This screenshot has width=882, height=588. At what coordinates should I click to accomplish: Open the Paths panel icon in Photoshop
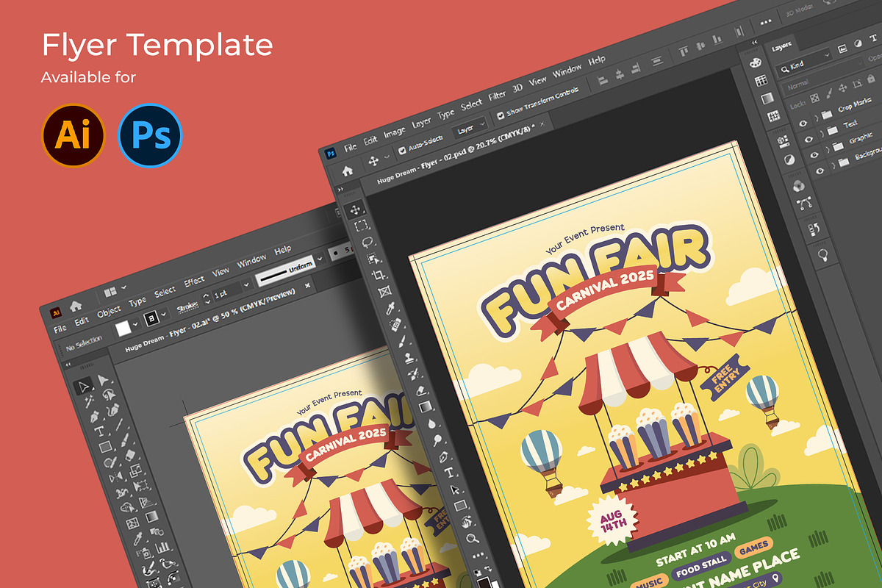pos(804,203)
